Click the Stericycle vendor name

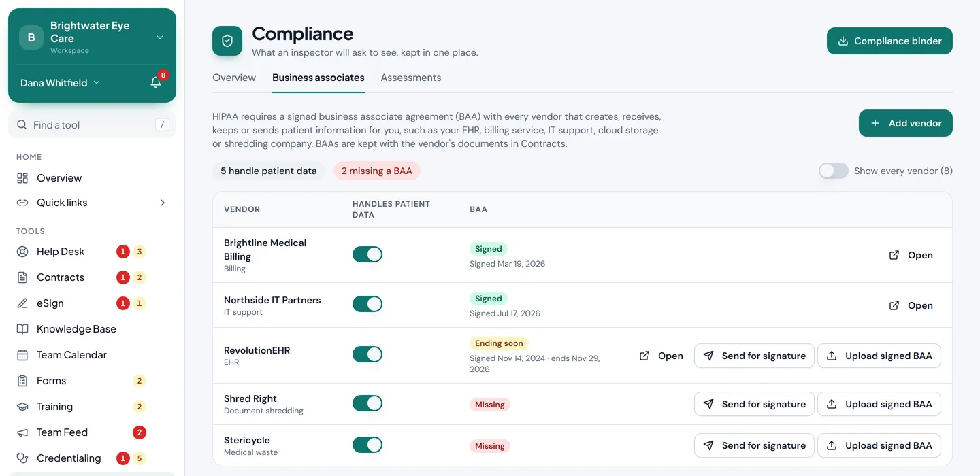(247, 440)
